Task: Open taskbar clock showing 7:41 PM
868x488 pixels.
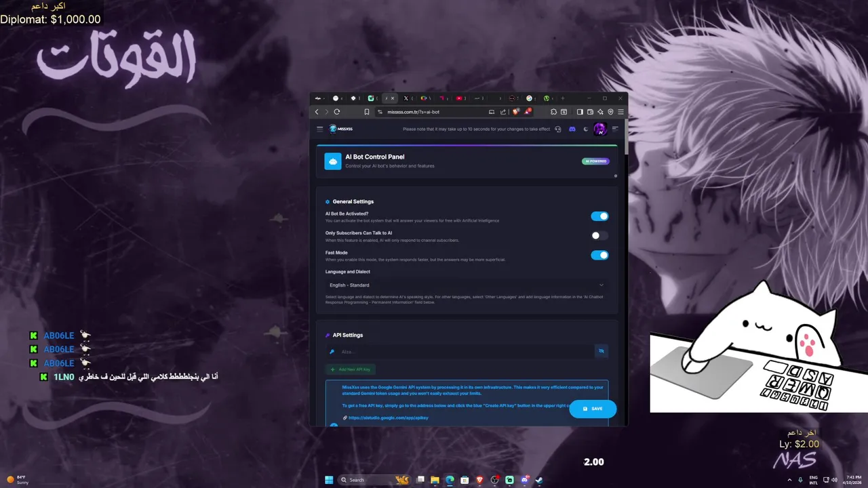Action: [854, 480]
